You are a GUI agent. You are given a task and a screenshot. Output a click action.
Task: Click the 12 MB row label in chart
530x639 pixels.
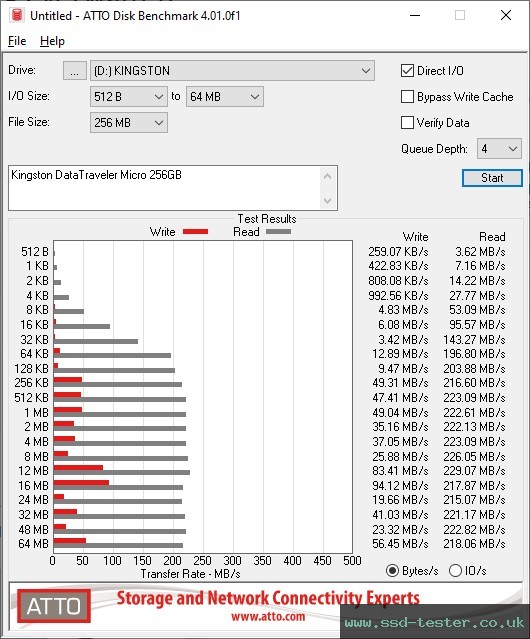tap(33, 471)
